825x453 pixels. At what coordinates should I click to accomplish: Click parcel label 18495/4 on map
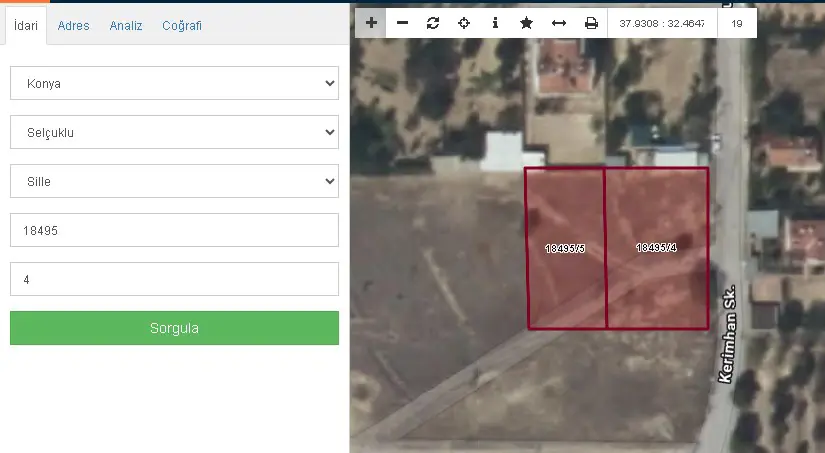(656, 247)
